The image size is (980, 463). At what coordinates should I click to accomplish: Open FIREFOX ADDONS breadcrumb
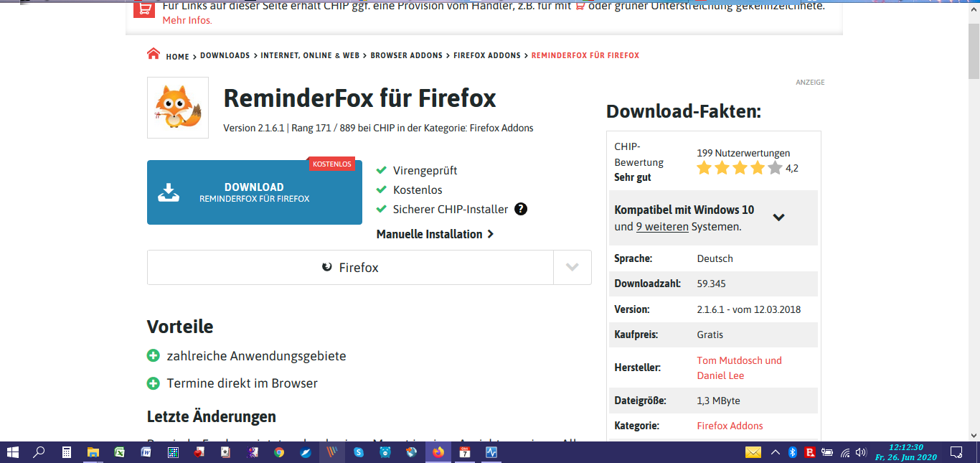pos(487,55)
